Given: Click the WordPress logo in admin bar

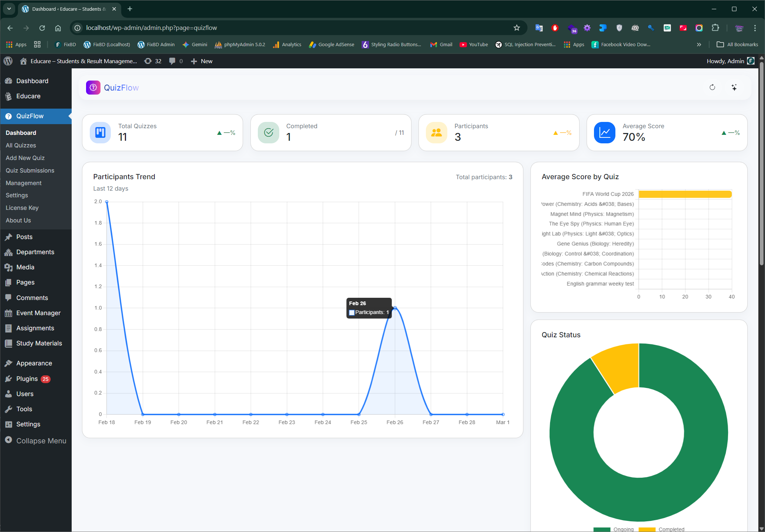Looking at the screenshot, I should [x=8, y=61].
